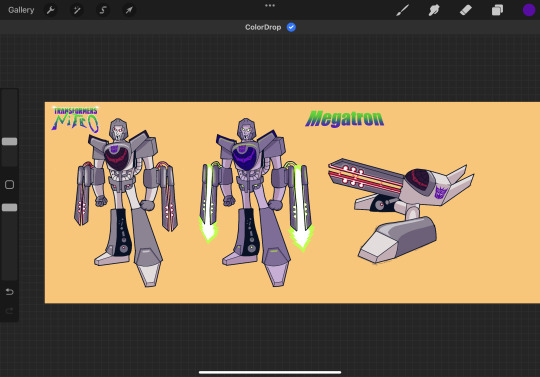Tap the iPad home indicator bar
This screenshot has width=540, height=377.
coord(270,372)
